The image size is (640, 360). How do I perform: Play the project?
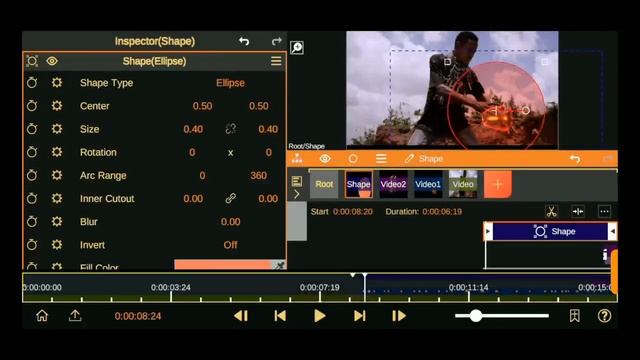tap(320, 316)
